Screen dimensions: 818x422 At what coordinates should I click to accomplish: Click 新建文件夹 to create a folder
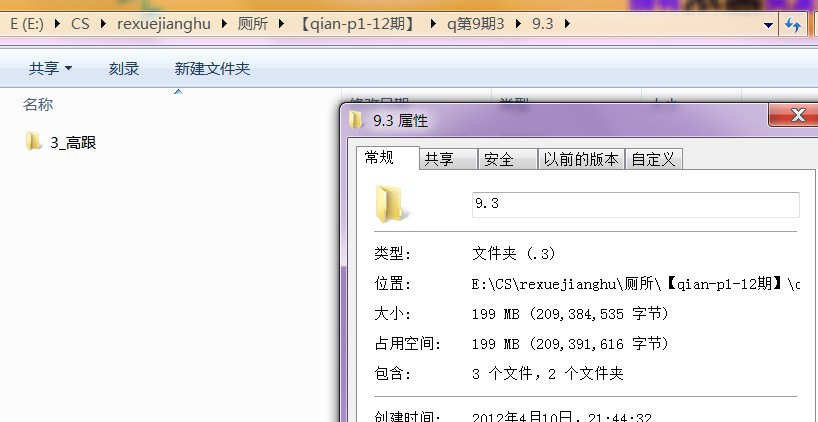(212, 69)
